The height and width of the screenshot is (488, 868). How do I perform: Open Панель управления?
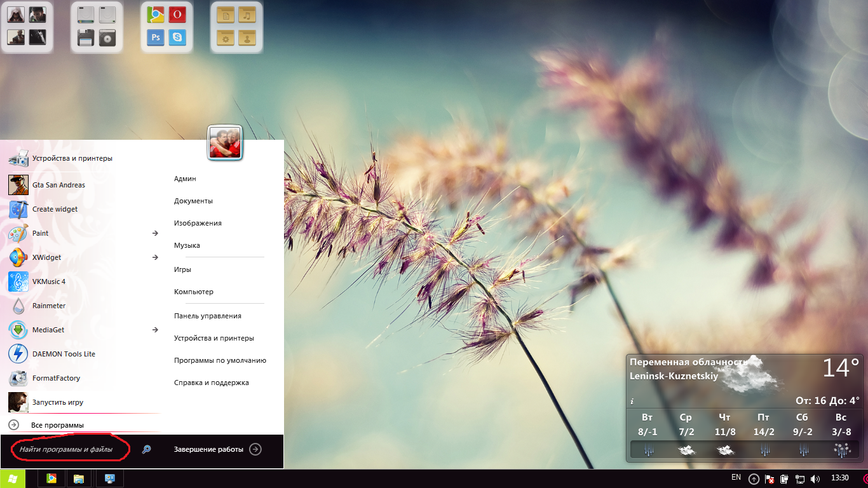(208, 316)
